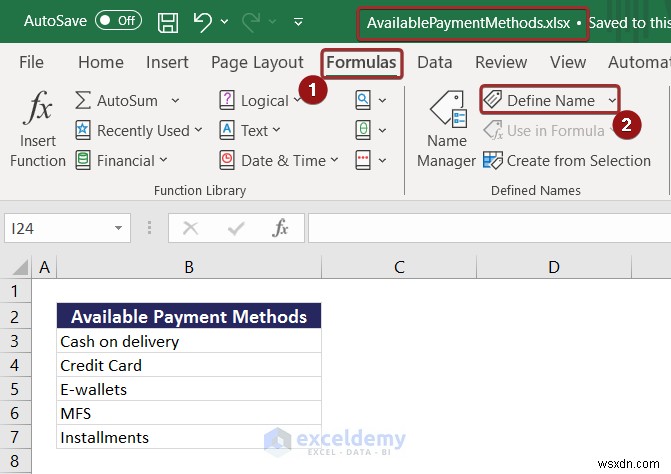Click into the formula bar input
671x474 pixels.
[489, 228]
